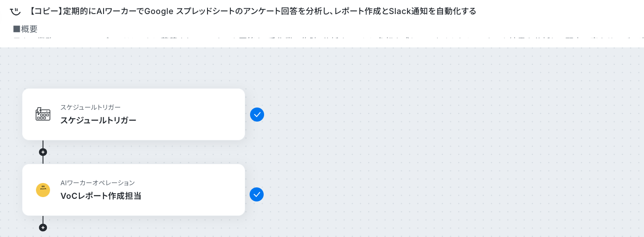The height and width of the screenshot is (237, 644).
Task: Click the AIワーカーオペレーション label
Action: (x=97, y=183)
